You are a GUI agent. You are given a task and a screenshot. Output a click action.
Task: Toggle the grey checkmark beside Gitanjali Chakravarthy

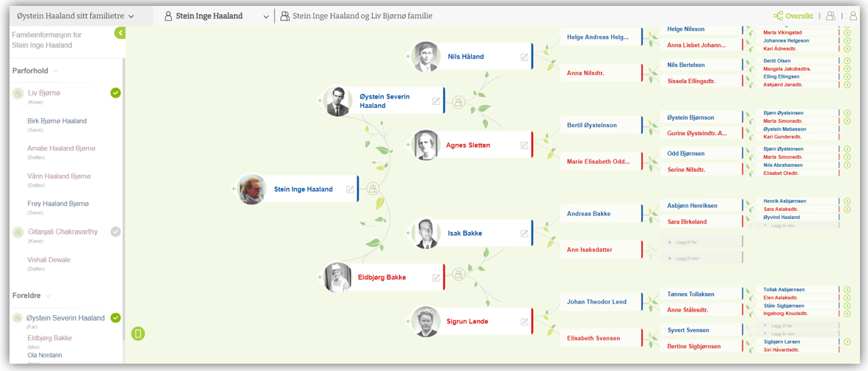click(115, 231)
